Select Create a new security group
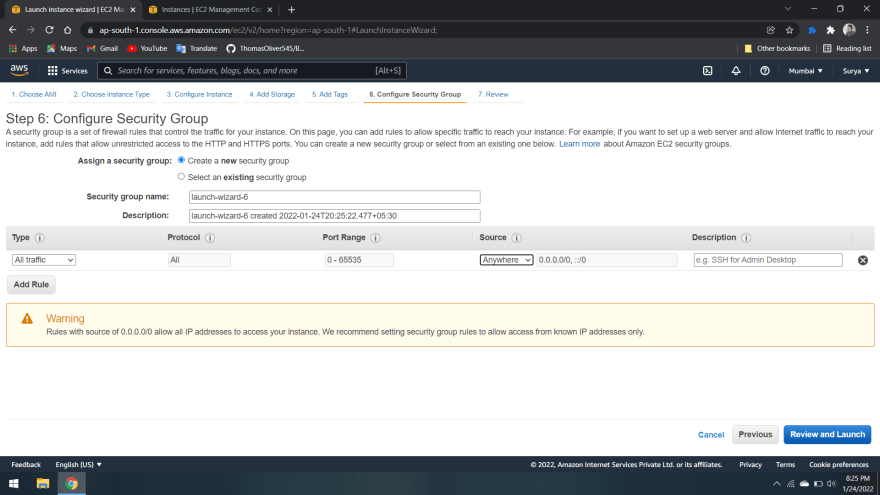Image resolution: width=880 pixels, height=495 pixels. pyautogui.click(x=181, y=160)
